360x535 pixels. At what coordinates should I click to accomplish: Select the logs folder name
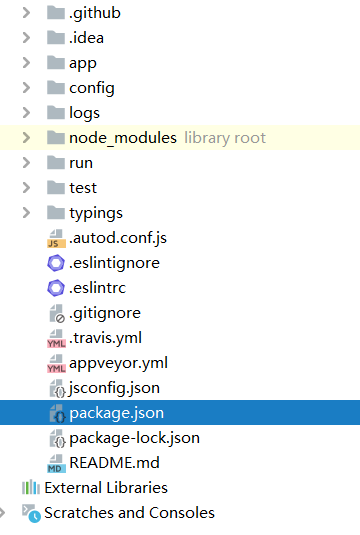84,113
